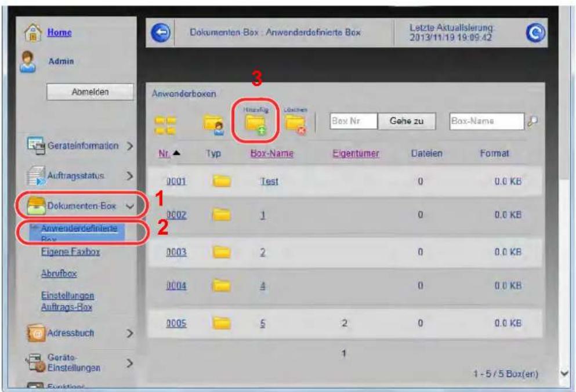Open the box named Test

[x=269, y=181]
